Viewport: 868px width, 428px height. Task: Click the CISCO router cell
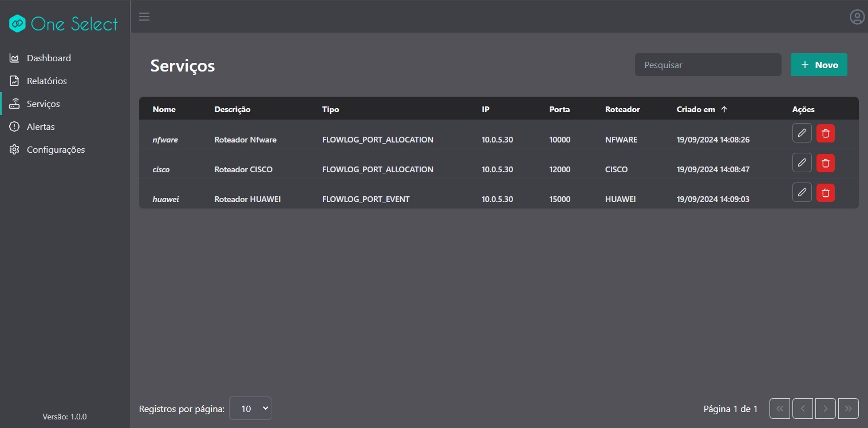point(616,169)
